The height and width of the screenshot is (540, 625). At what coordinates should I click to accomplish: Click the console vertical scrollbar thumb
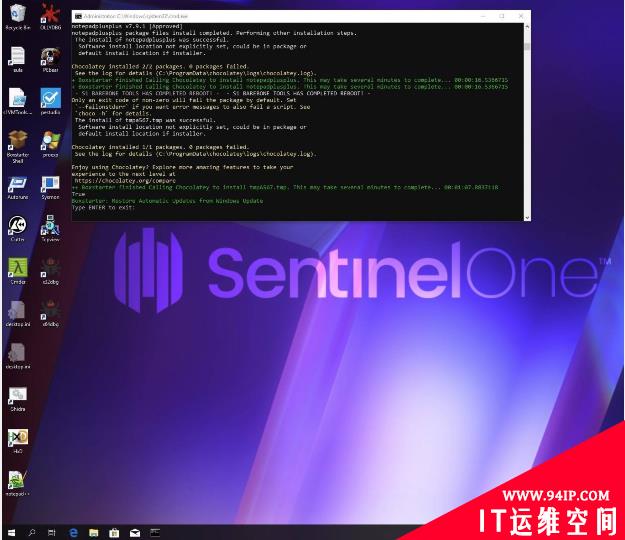point(527,46)
